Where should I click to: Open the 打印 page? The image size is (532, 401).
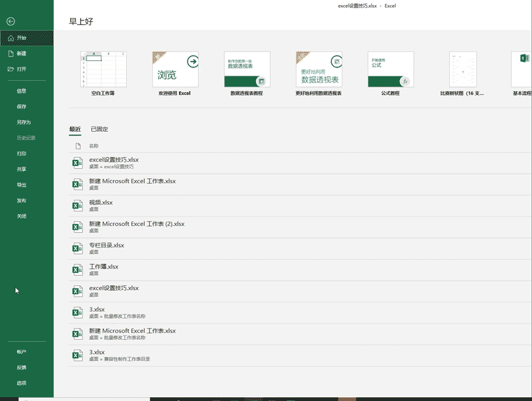pos(27,153)
